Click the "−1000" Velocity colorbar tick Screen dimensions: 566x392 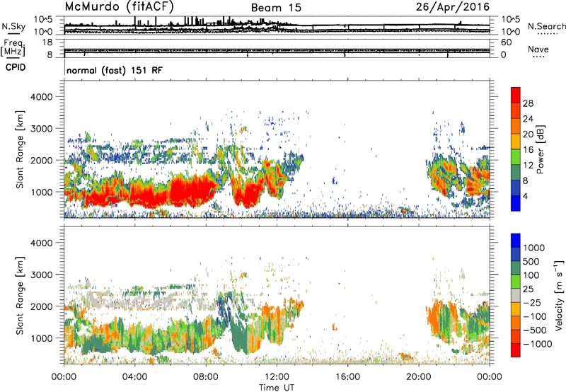tap(538, 344)
